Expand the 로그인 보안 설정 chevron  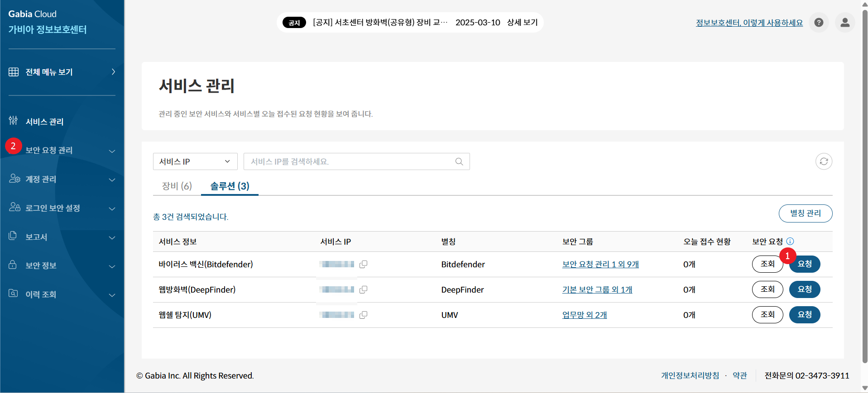(112, 209)
